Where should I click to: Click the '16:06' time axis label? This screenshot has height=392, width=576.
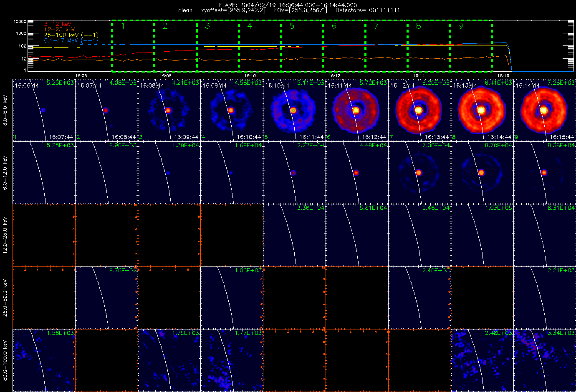[x=81, y=76]
